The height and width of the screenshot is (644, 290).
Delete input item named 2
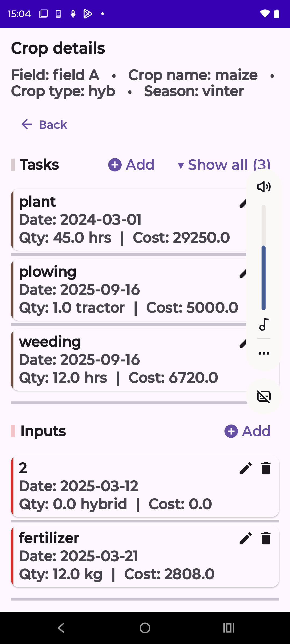(x=266, y=468)
